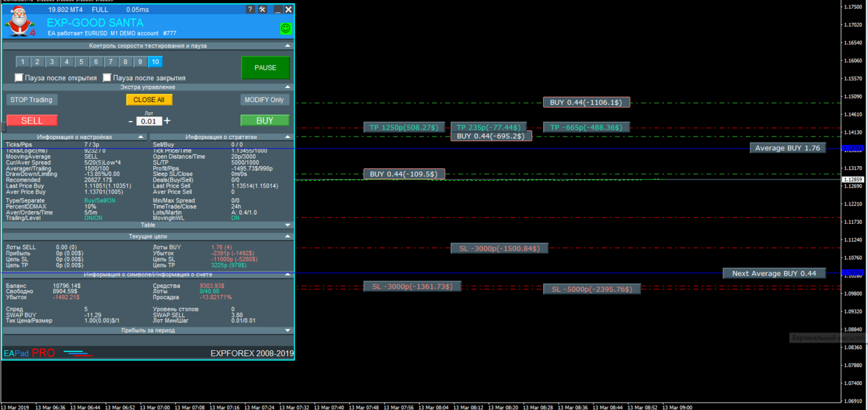Click the green PAUSE button
The image size is (868, 410).
[x=266, y=68]
